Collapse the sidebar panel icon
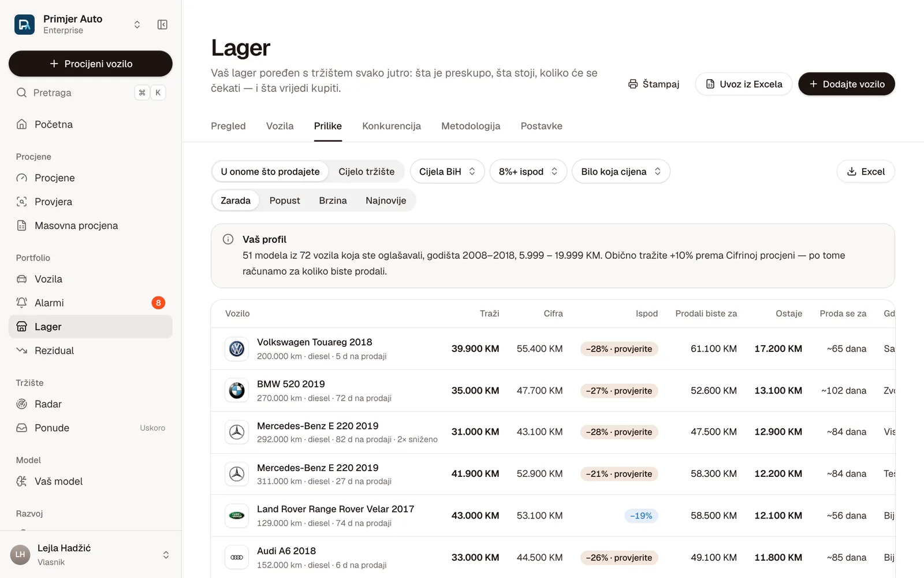Image resolution: width=924 pixels, height=578 pixels. (x=162, y=24)
